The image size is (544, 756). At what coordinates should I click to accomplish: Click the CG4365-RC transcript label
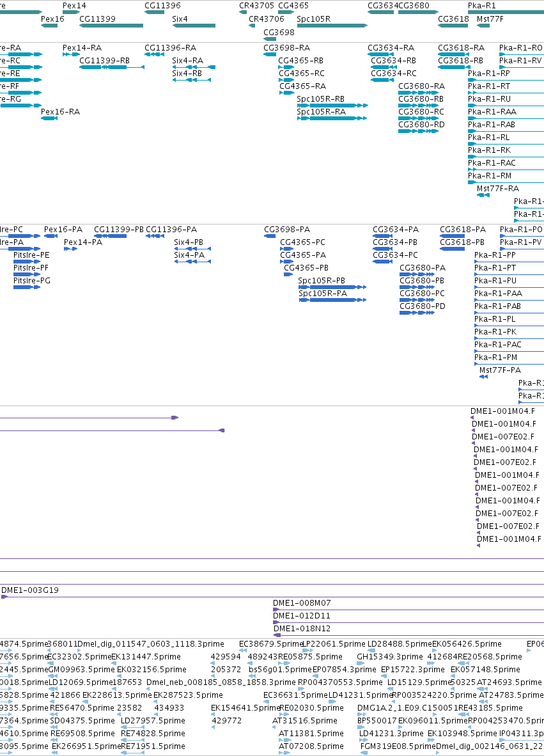(x=302, y=74)
